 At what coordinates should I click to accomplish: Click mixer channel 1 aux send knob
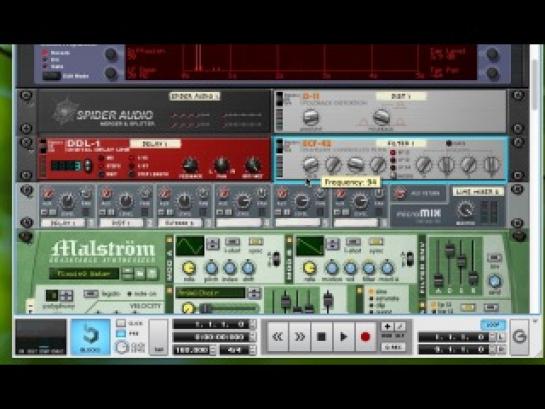click(47, 194)
